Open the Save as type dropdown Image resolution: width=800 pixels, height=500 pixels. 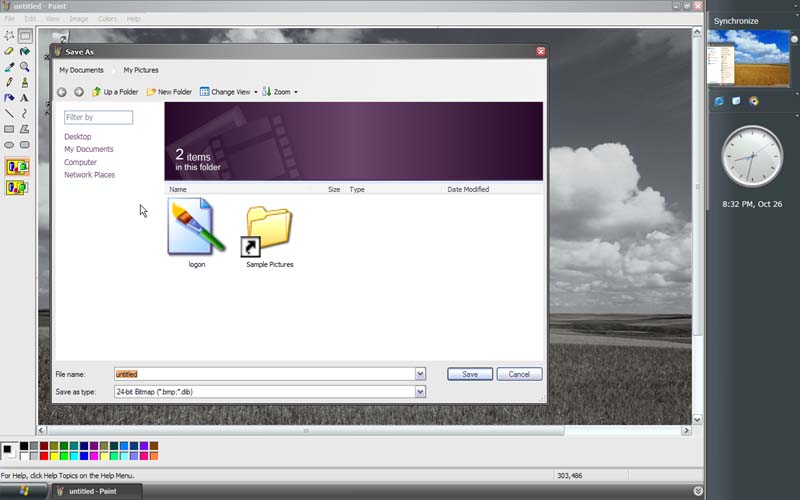coord(420,392)
